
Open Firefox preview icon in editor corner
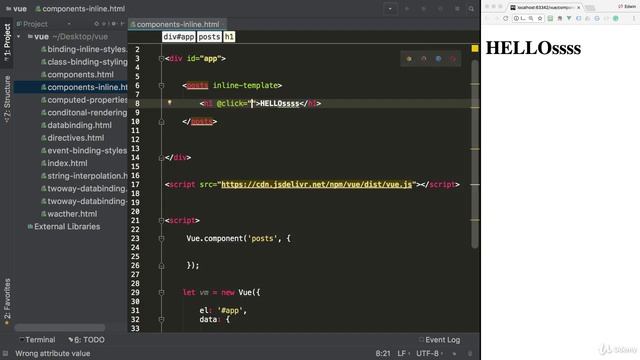[x=424, y=59]
